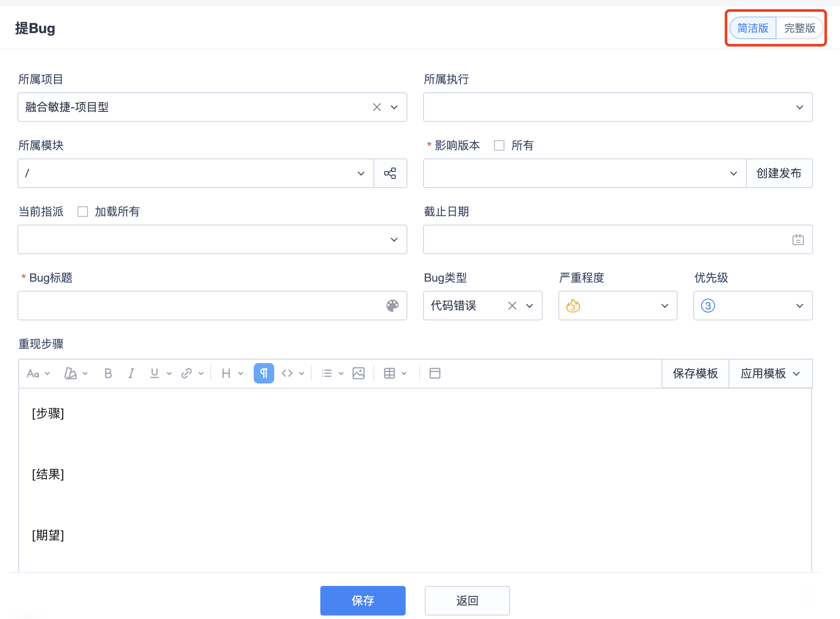Click the 创建发布 button
This screenshot has height=619, width=840.
[x=779, y=173]
